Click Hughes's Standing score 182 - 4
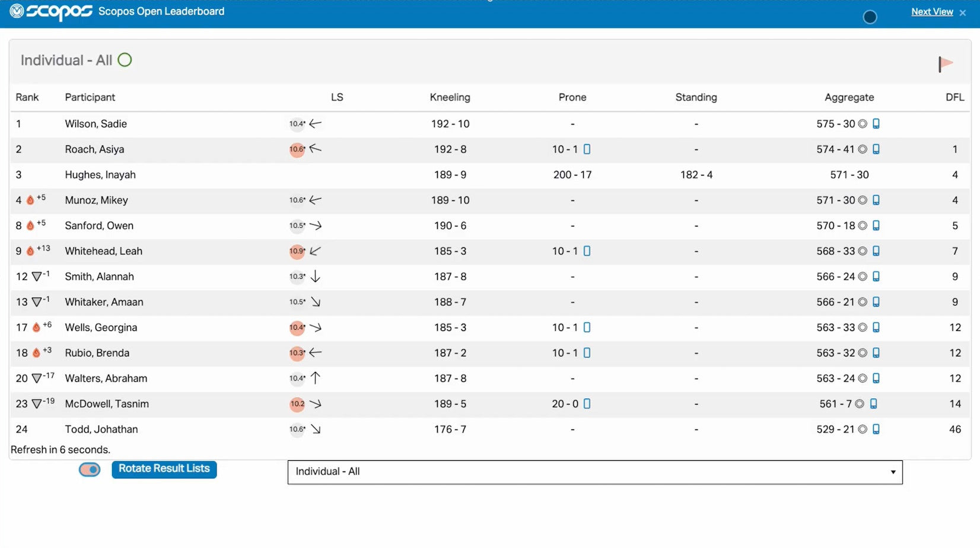Screen dimensions: 980x548 tap(696, 175)
